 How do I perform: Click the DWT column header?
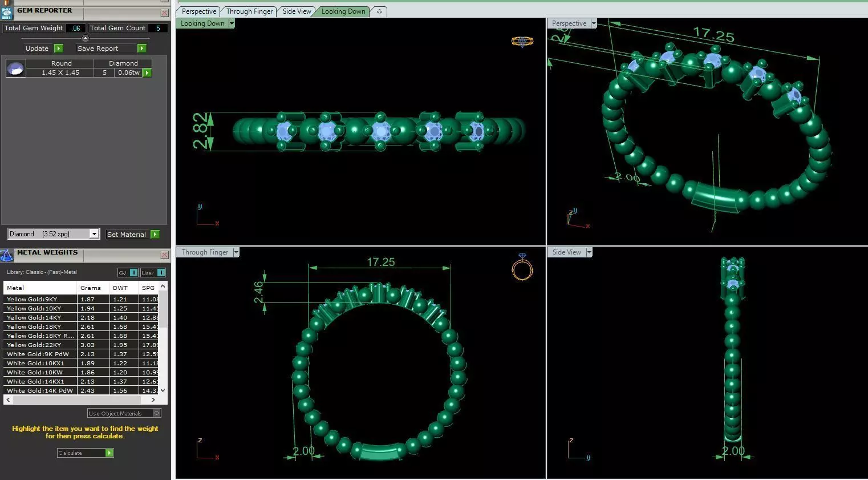[124, 288]
